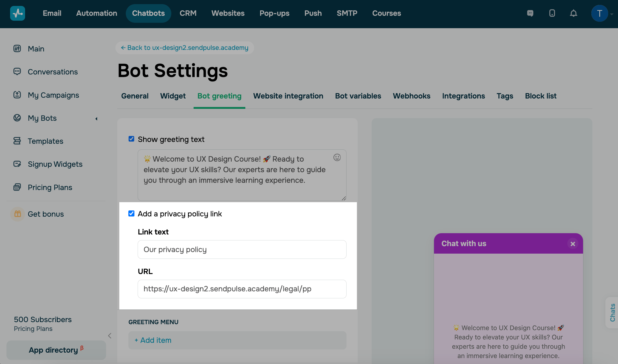This screenshot has height=364, width=618.
Task: Open the Webhooks tab
Action: coord(411,96)
